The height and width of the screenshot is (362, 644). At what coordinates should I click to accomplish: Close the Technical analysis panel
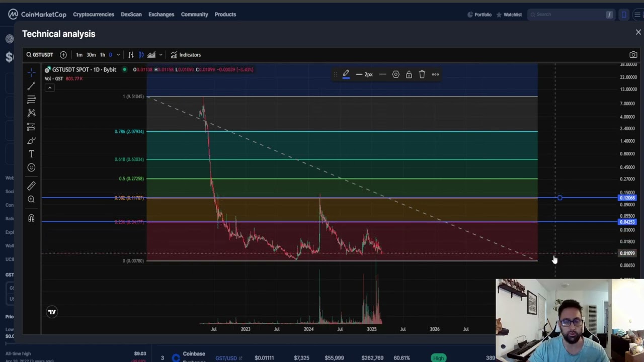638,32
